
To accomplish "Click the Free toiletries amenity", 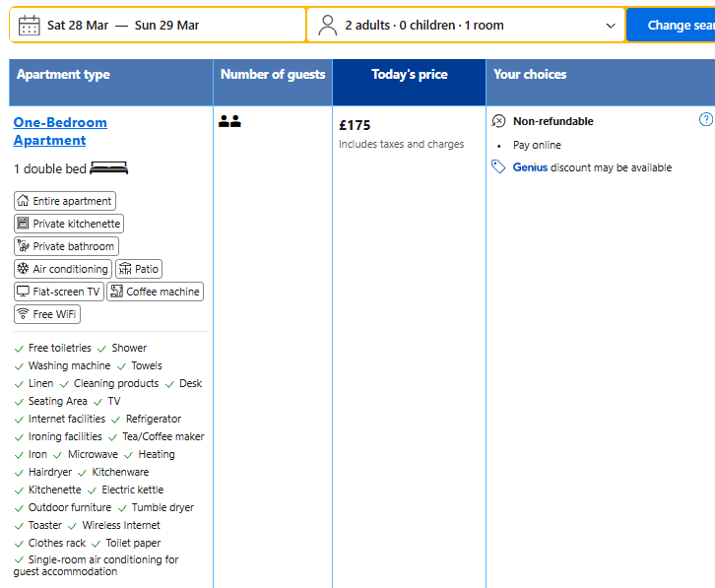I will point(59,348).
